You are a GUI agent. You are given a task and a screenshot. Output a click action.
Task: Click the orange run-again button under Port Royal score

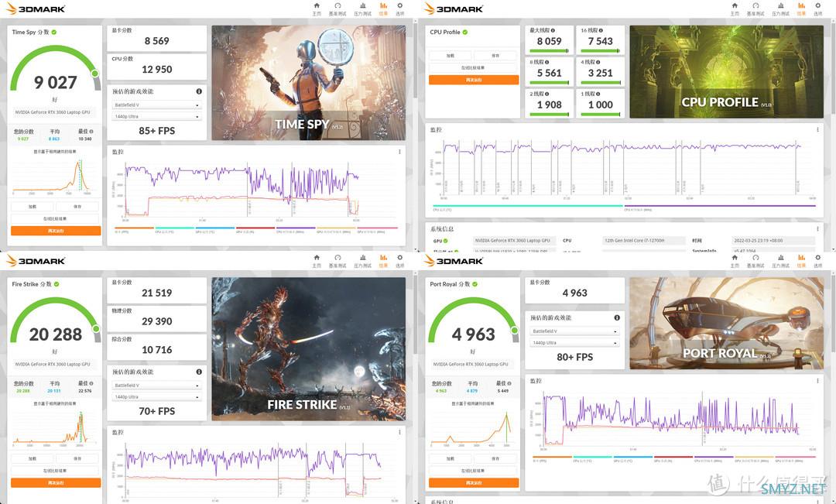click(x=474, y=482)
